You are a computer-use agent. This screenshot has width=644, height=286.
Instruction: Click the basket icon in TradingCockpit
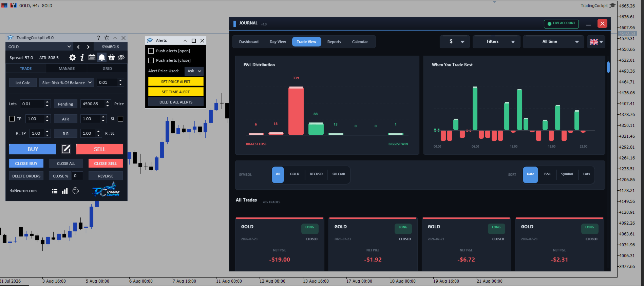click(112, 57)
